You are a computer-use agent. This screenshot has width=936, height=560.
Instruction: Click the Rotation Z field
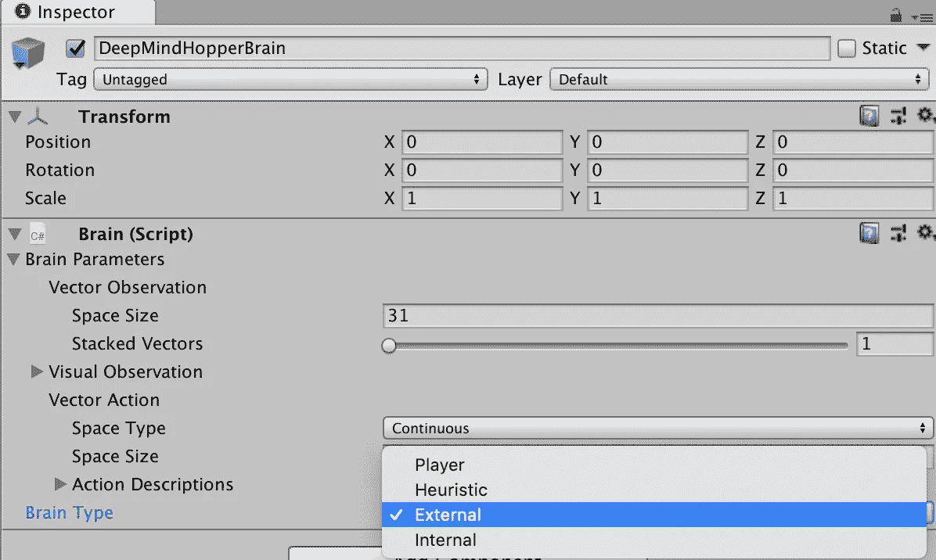(853, 171)
